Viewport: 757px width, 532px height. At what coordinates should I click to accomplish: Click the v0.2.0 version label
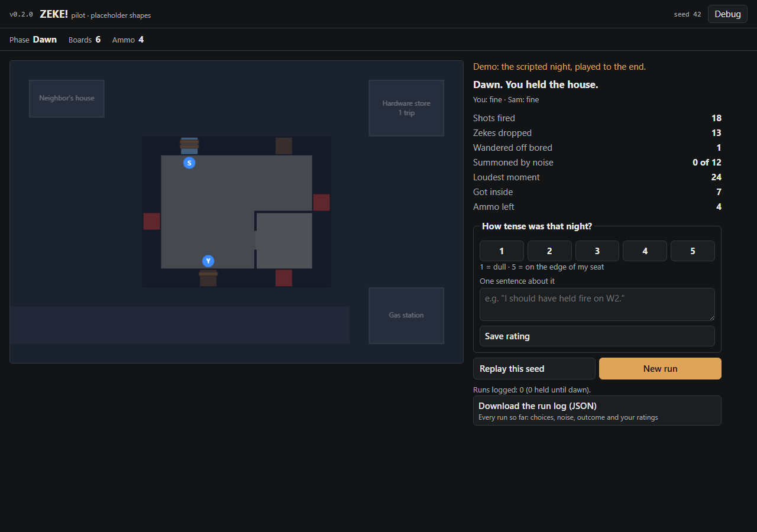click(21, 15)
